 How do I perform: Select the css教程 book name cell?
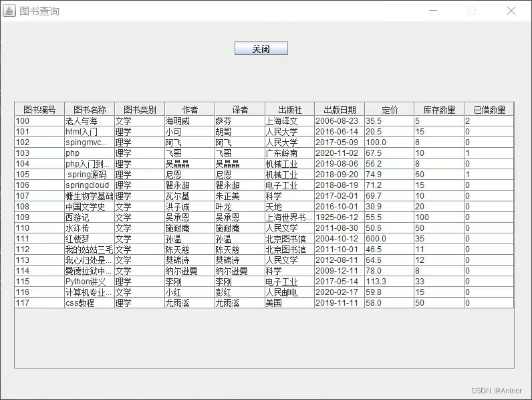(x=90, y=303)
